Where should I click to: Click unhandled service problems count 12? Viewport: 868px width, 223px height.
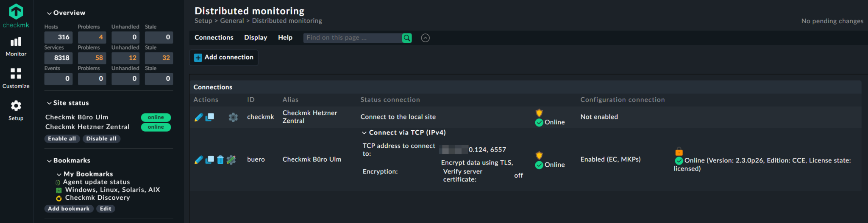125,58
